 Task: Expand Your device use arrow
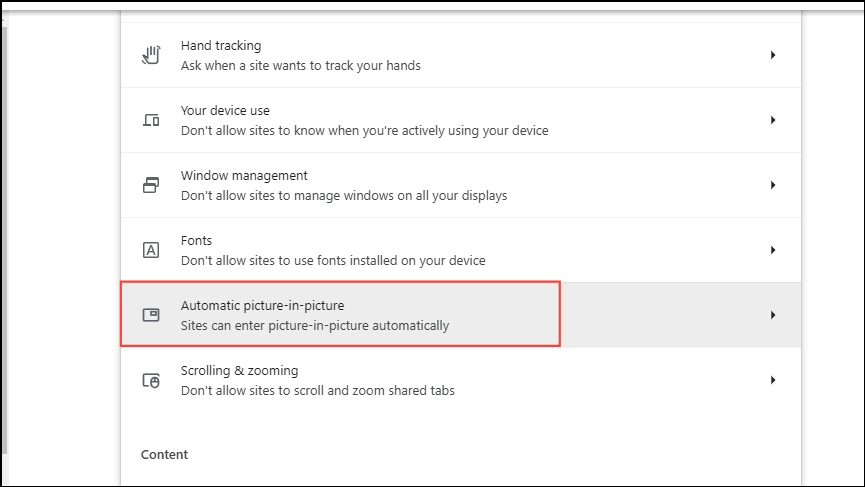773,120
